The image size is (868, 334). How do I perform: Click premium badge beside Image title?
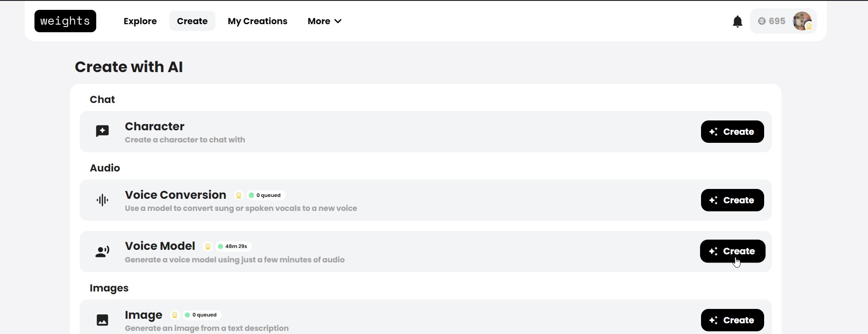coord(175,315)
